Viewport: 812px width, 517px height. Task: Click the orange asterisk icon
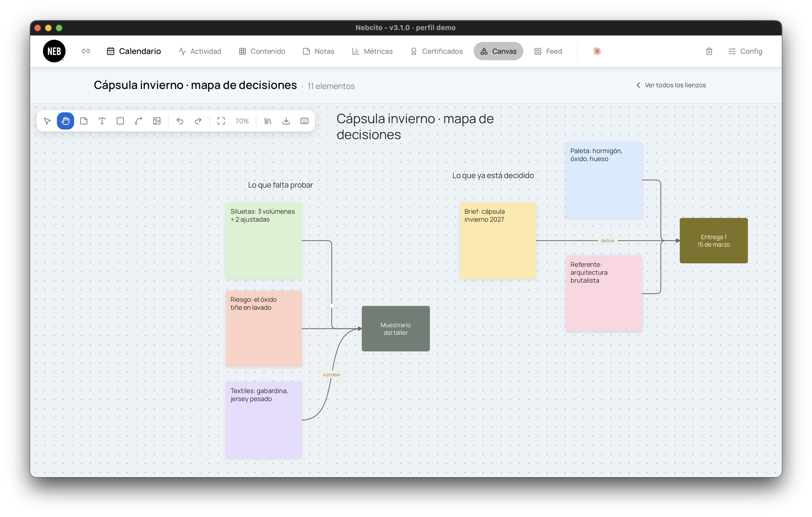pos(597,51)
